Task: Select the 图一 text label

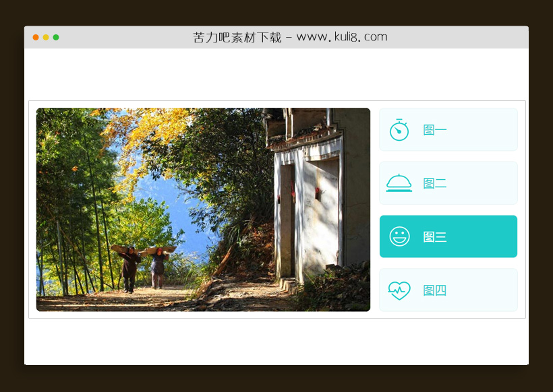Action: [435, 130]
